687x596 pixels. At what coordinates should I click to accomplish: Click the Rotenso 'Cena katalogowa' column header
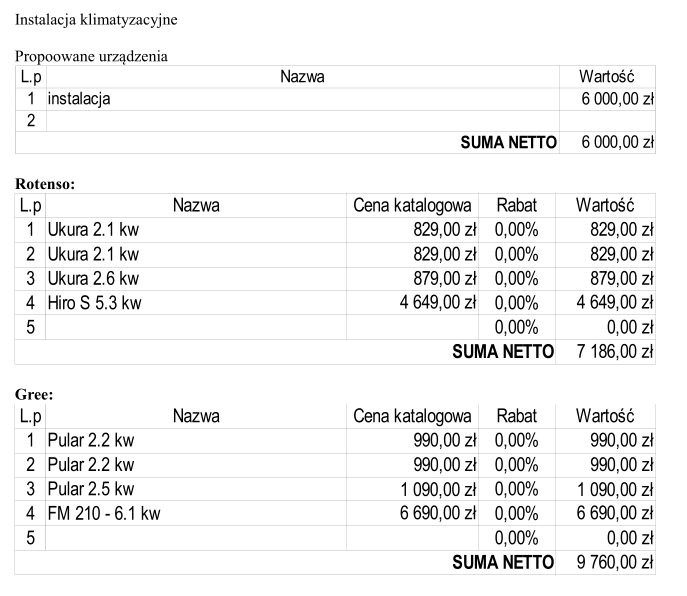[412, 206]
